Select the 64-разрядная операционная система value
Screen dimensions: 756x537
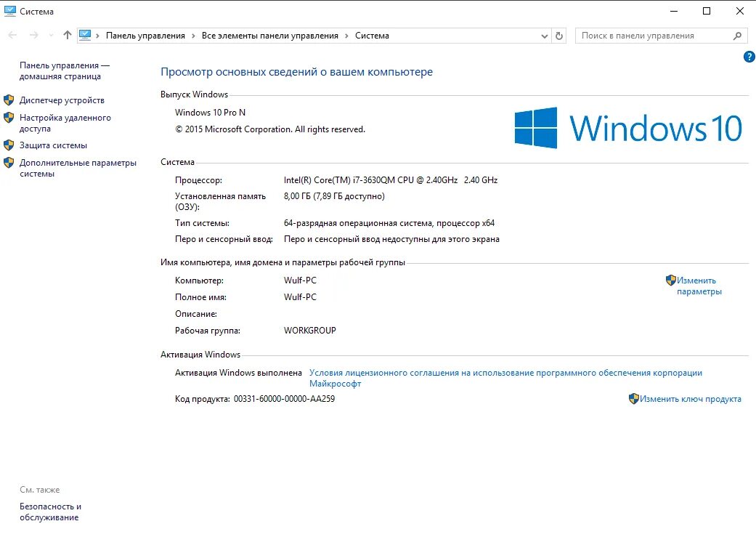389,223
